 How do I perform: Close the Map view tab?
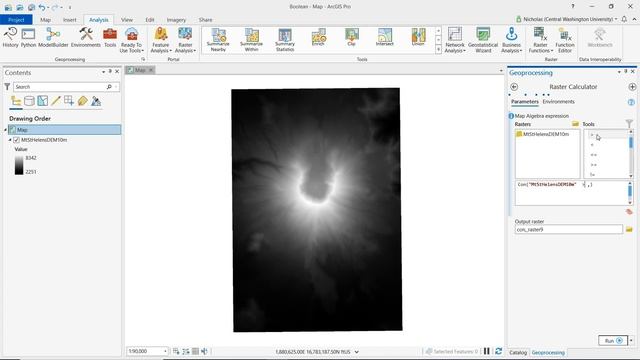pyautogui.click(x=151, y=70)
